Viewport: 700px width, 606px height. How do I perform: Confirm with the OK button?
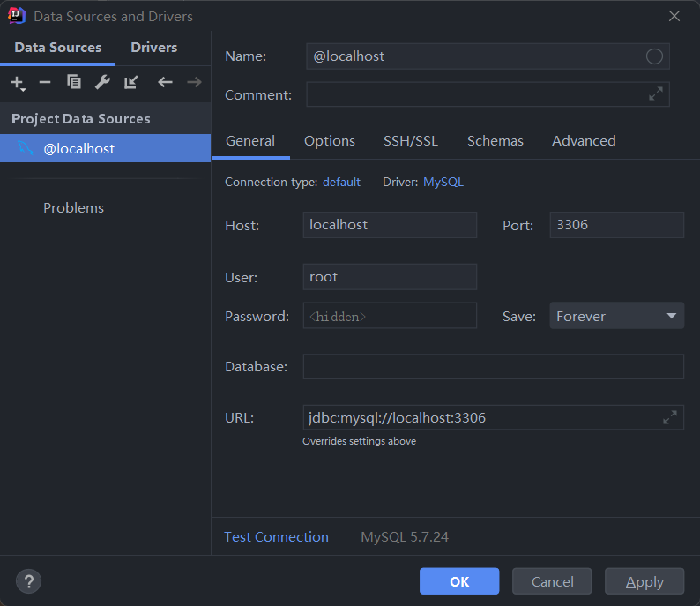click(x=459, y=581)
